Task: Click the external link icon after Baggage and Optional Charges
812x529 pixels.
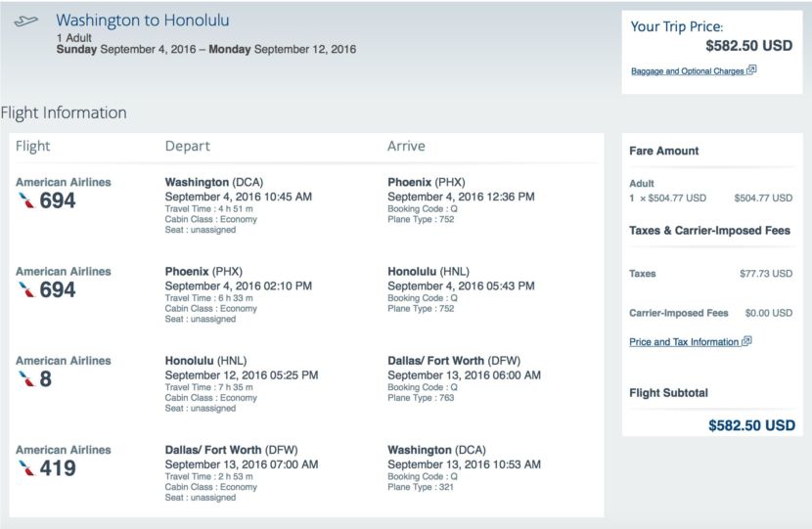Action: coord(751,69)
